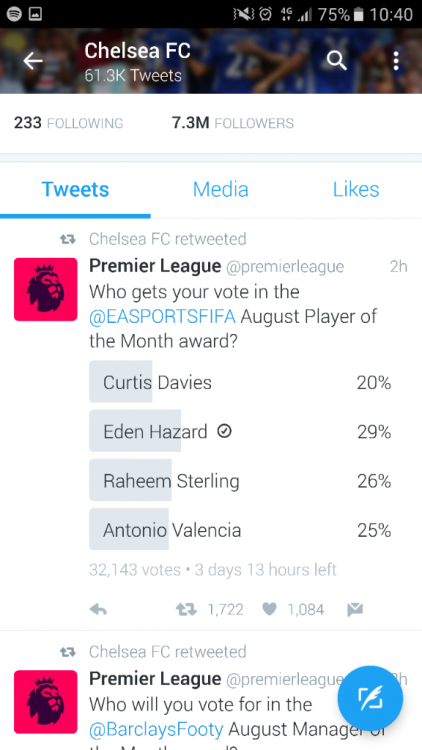Open the @EASPORTSFIFA mention link
This screenshot has width=422, height=750.
162,317
